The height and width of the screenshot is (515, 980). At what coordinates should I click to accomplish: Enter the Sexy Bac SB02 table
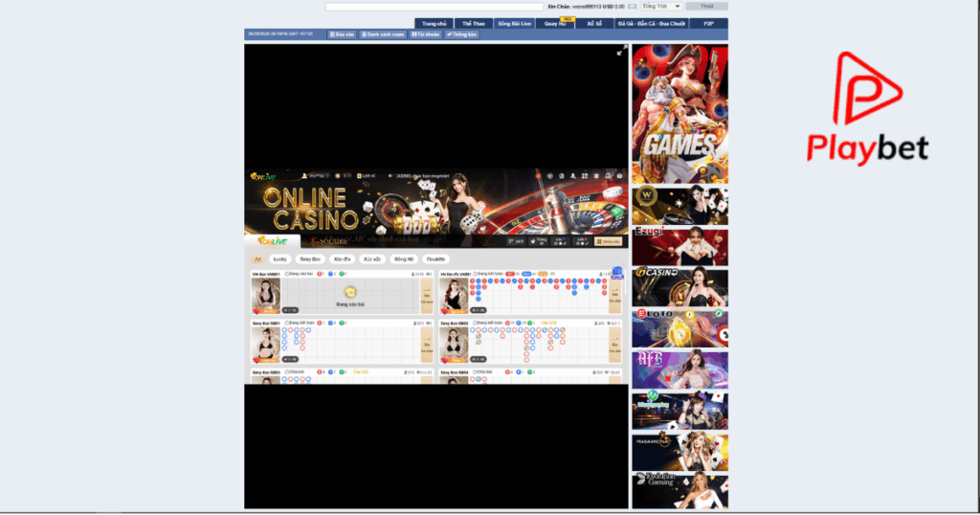click(x=615, y=345)
